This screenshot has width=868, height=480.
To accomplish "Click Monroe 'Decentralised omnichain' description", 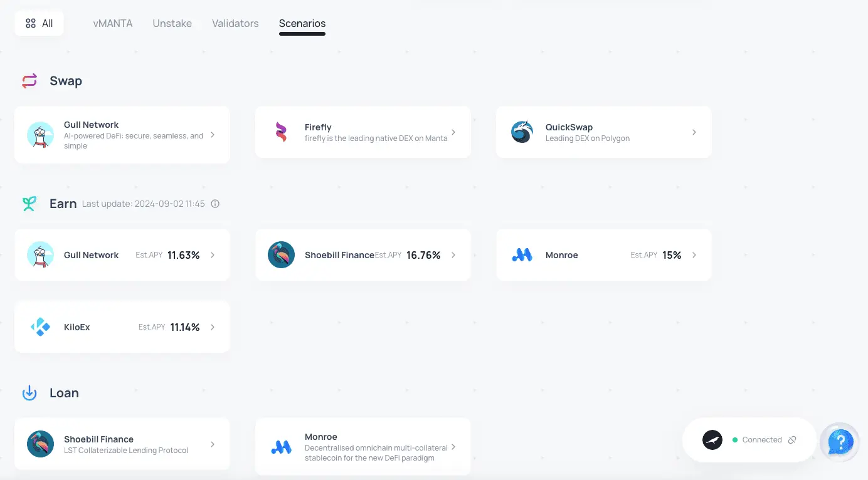I will (376, 453).
